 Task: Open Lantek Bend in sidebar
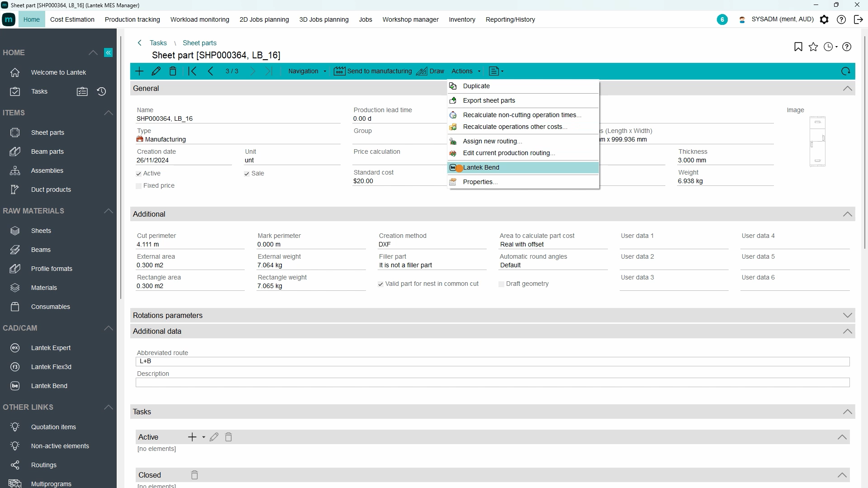pos(49,386)
